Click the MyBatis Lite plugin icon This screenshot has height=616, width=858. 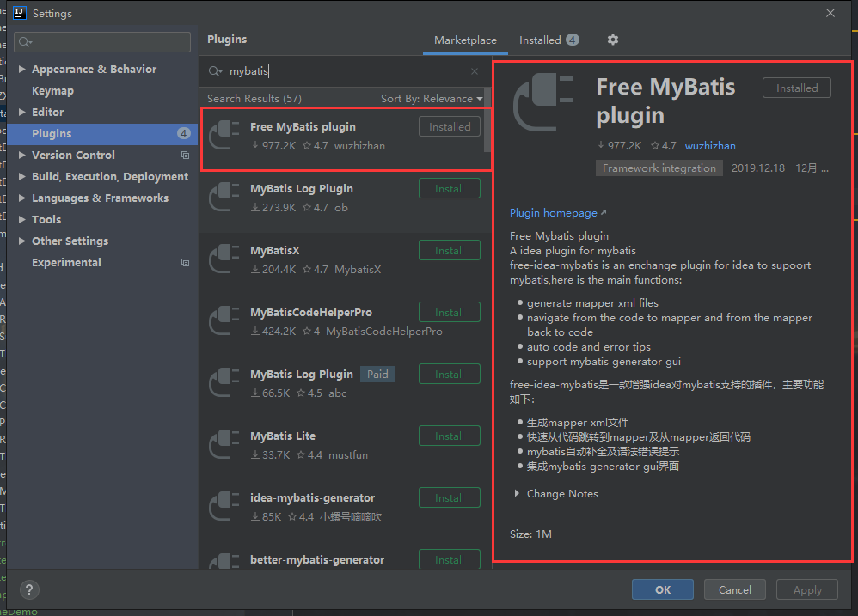(225, 444)
